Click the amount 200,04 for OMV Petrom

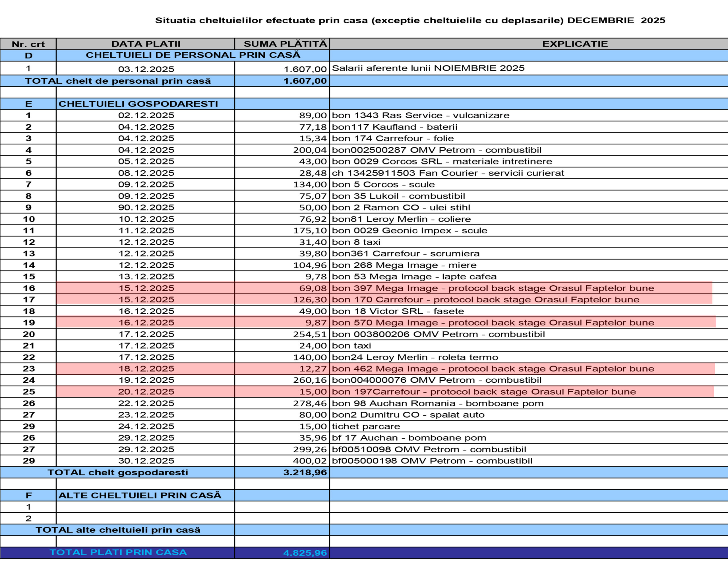309,150
